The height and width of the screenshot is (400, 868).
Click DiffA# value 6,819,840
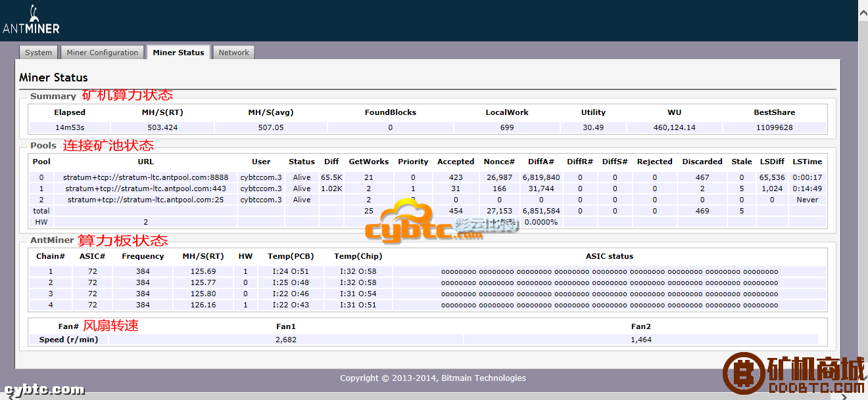click(541, 177)
